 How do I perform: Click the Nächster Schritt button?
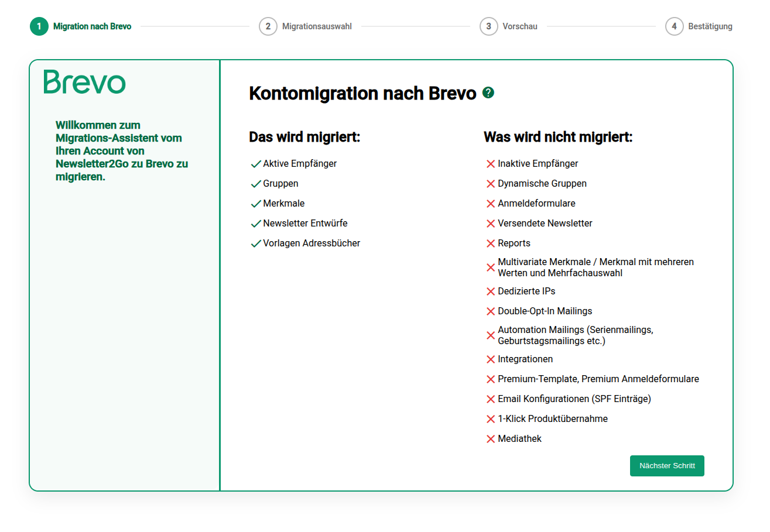[667, 466]
